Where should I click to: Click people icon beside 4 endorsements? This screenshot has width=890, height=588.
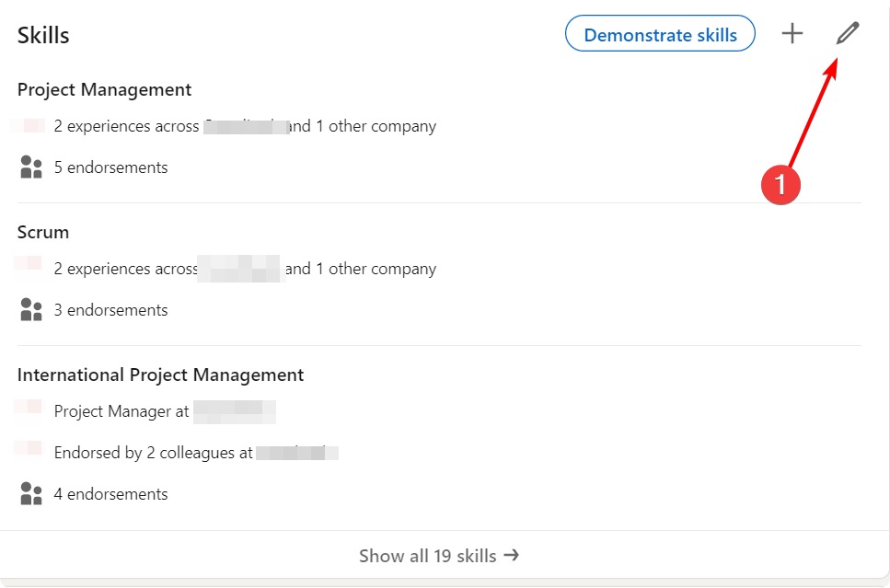coord(31,494)
